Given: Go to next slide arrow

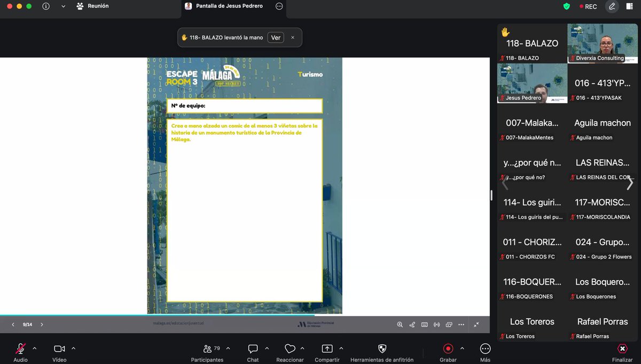Looking at the screenshot, I should tap(42, 325).
